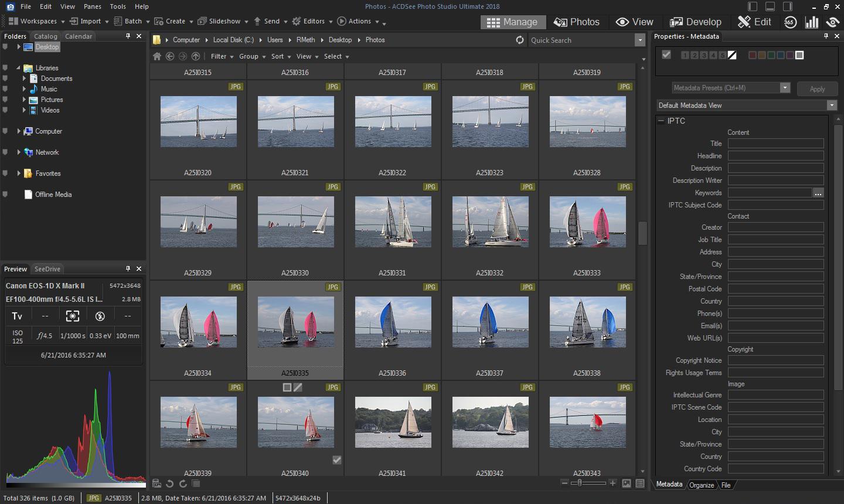
Task: Open the Default Metadata View dropdown
Action: (832, 105)
